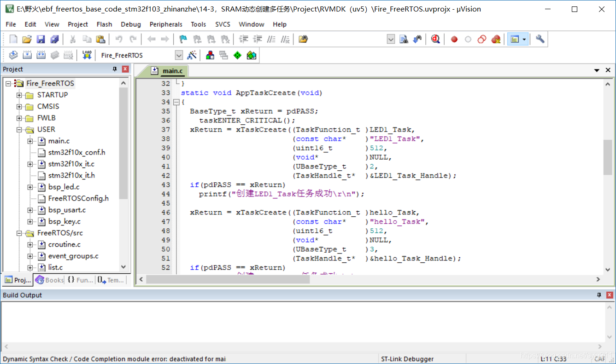The height and width of the screenshot is (364, 616).
Task: Open Manage Project Items colored blocks icon
Action: point(210,55)
